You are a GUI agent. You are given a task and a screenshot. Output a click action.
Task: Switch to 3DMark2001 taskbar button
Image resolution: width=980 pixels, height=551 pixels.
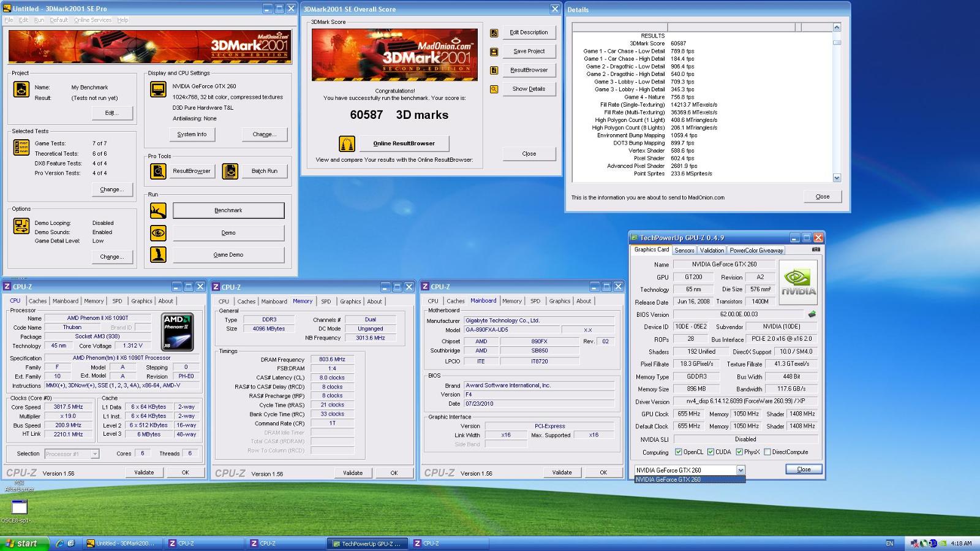pyautogui.click(x=124, y=543)
